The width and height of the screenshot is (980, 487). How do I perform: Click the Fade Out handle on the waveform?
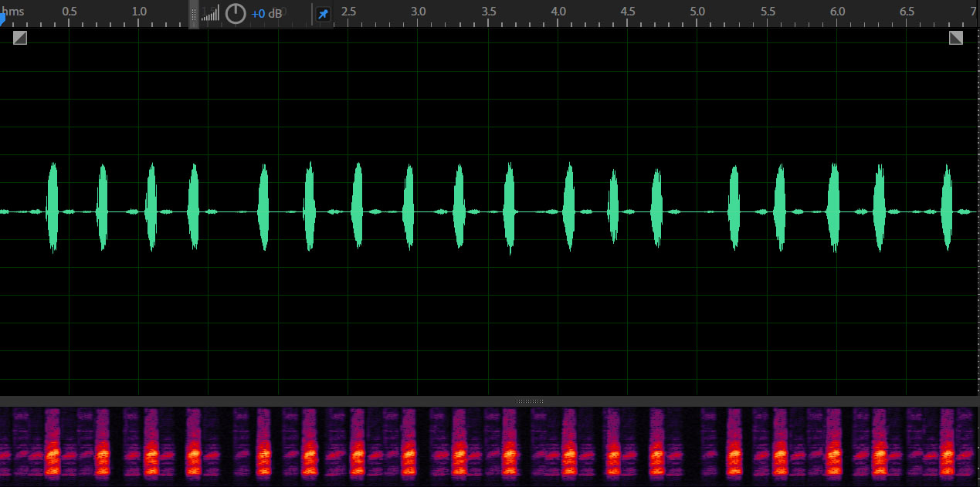coord(956,38)
